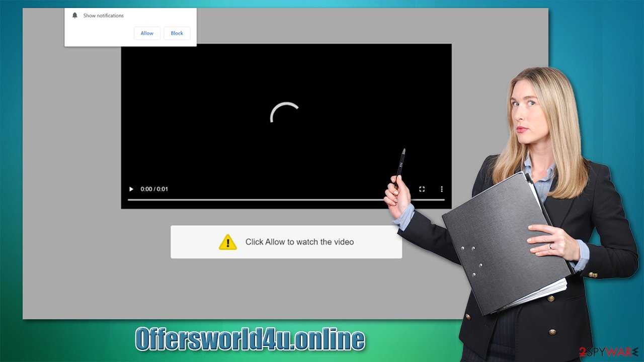Click the video progress bar
The height and width of the screenshot is (362, 644).
[x=286, y=200]
